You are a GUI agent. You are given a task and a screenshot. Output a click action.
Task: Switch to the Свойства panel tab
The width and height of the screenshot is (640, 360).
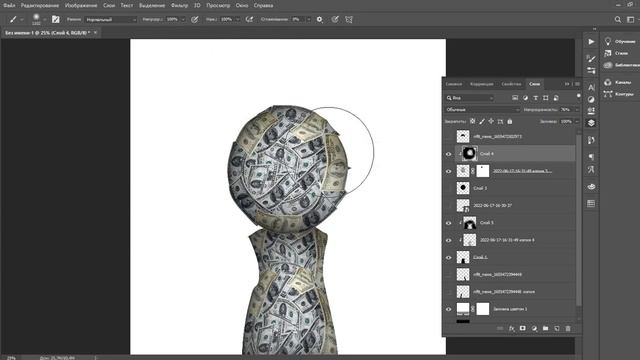pyautogui.click(x=511, y=84)
